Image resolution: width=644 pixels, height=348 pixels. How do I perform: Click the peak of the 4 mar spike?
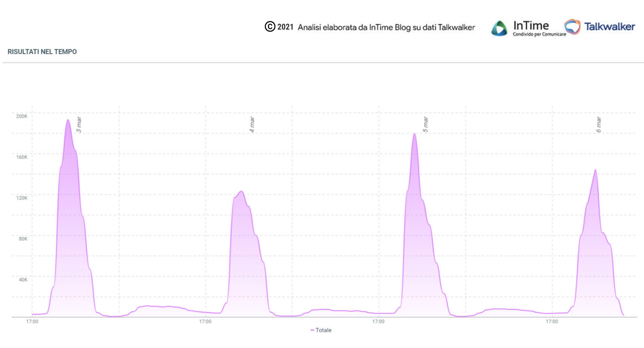click(242, 191)
